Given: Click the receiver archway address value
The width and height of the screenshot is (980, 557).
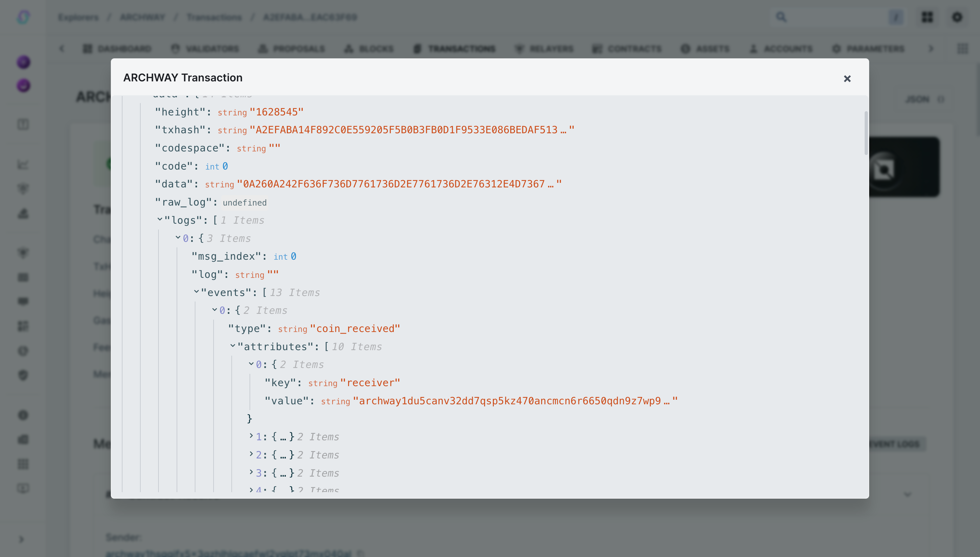Looking at the screenshot, I should tap(515, 401).
